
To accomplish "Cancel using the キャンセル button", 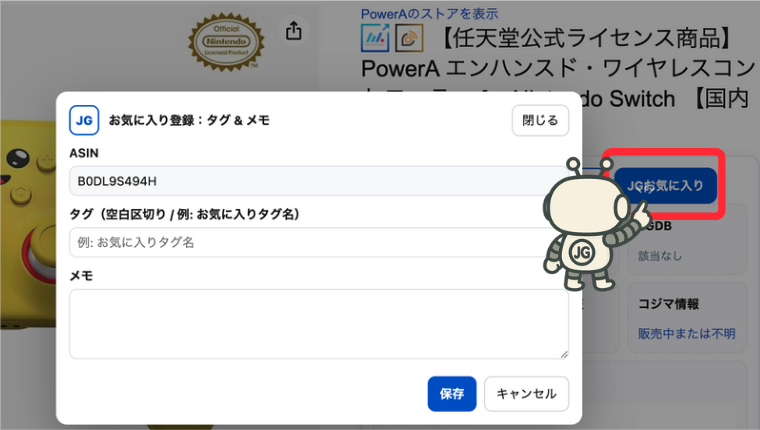I will click(x=526, y=394).
